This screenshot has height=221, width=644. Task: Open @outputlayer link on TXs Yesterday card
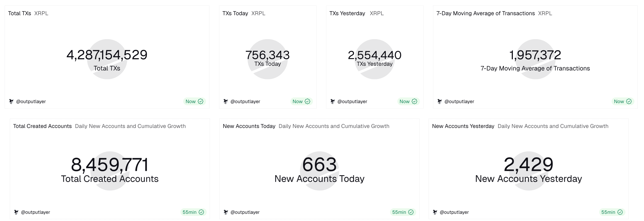352,101
